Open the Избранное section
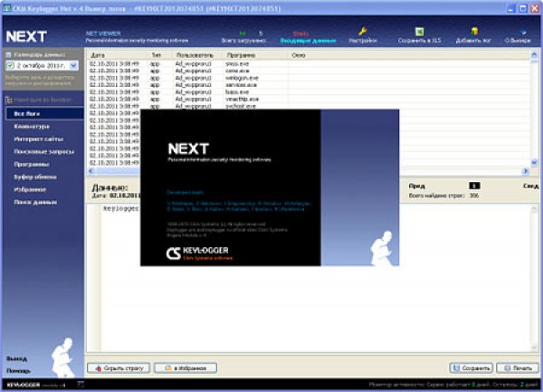543x392 pixels. (30, 189)
